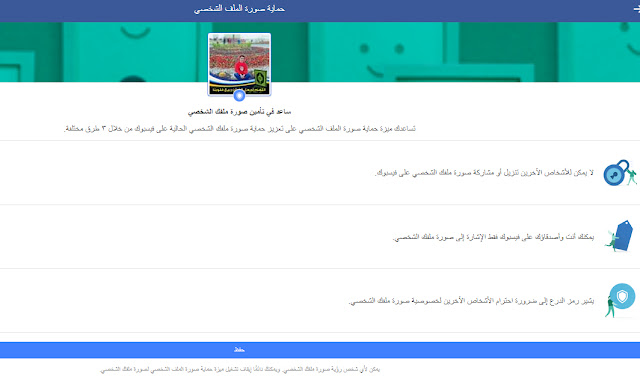Click the round shield illustration icon

click(x=622, y=296)
